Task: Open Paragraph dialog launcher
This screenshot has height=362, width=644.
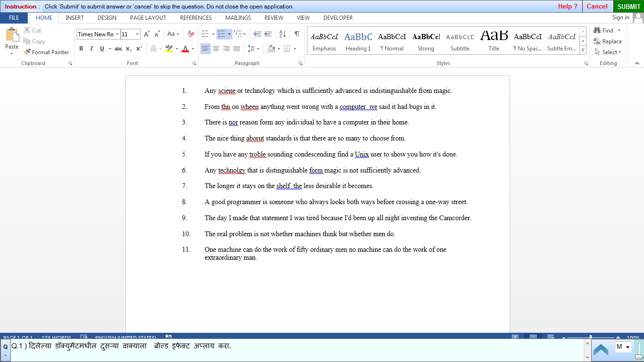Action: pyautogui.click(x=300, y=63)
